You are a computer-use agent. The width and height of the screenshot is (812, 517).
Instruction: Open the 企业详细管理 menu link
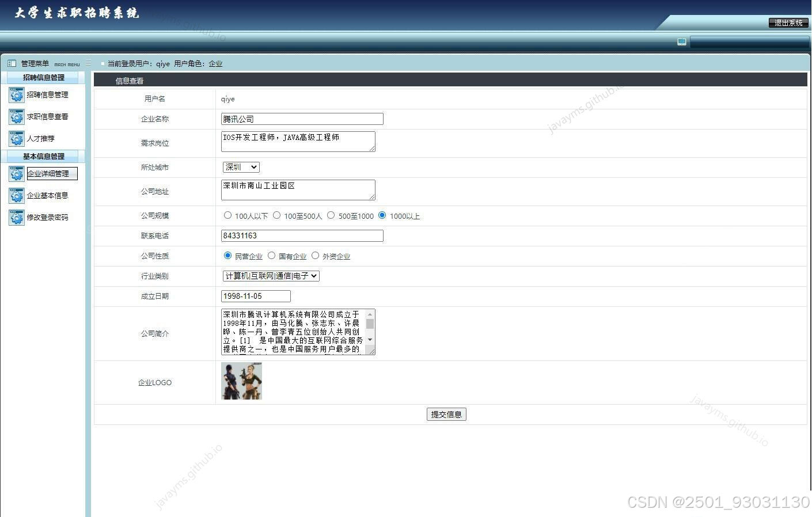[x=52, y=173]
